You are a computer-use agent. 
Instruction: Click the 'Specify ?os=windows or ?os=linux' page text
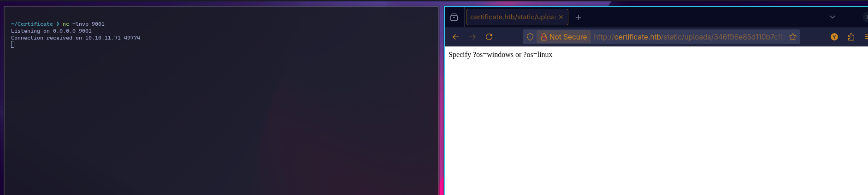(500, 55)
